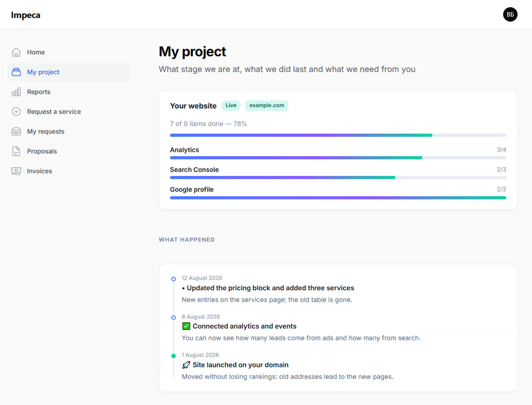Image resolution: width=532 pixels, height=405 pixels.
Task: Navigate to Proposals
Action: [x=69, y=151]
